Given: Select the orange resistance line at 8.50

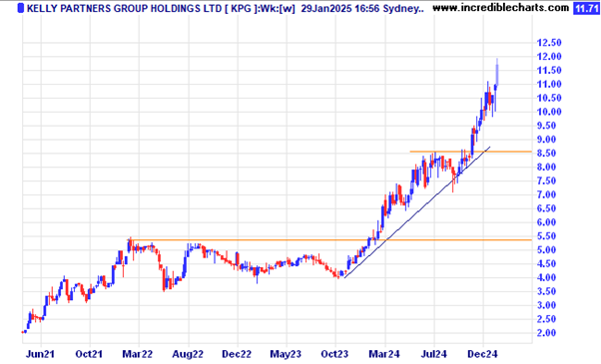Looking at the screenshot, I should click(x=470, y=152).
